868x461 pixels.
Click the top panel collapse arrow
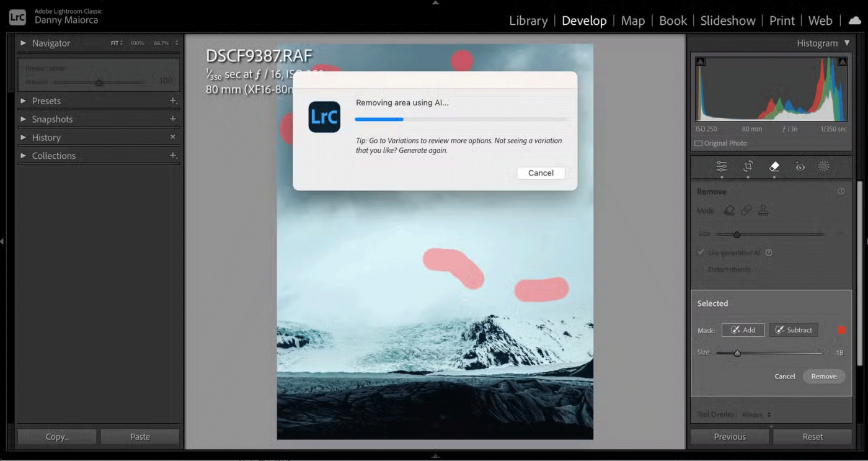435,2
